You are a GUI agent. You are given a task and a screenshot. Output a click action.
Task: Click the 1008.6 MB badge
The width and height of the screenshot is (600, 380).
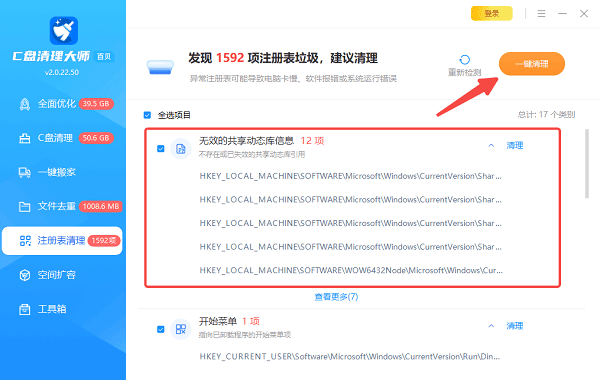pos(101,207)
